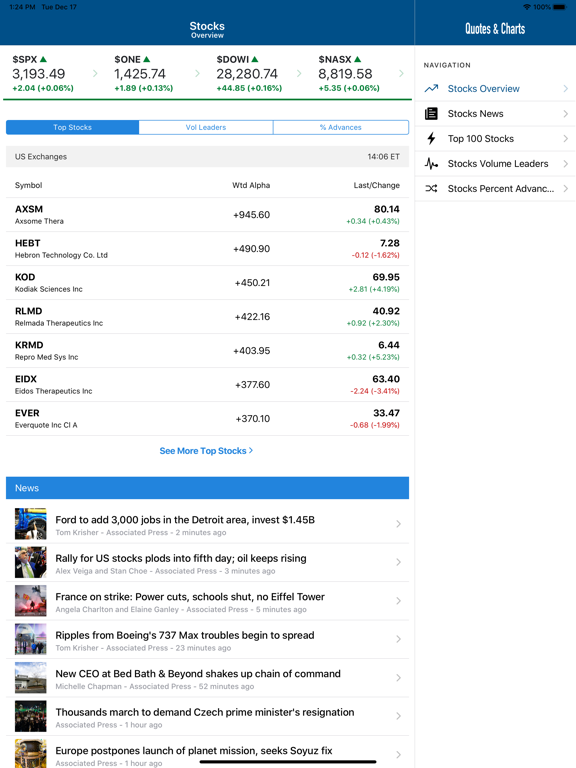Tap the blue News section header
This screenshot has width=576, height=768.
click(207, 488)
